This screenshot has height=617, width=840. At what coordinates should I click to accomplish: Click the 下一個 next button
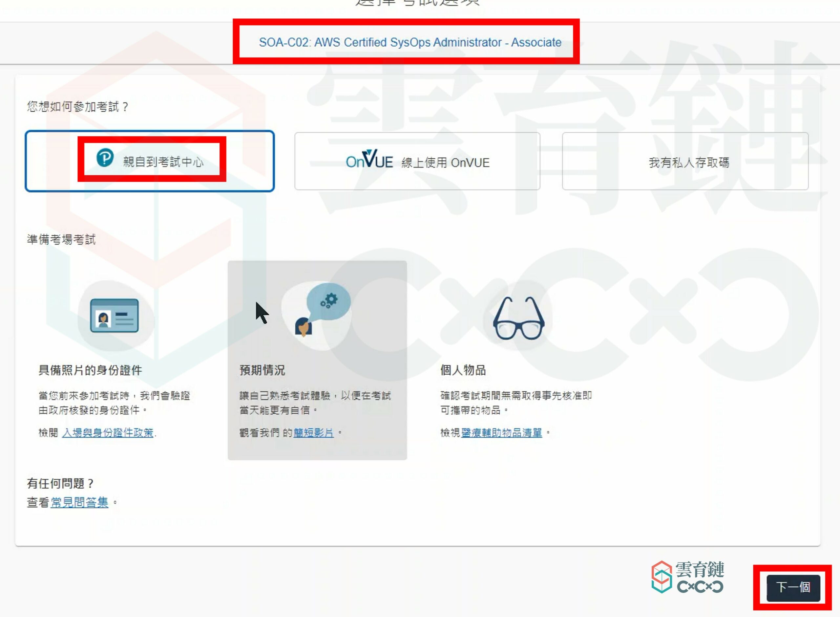pos(793,587)
